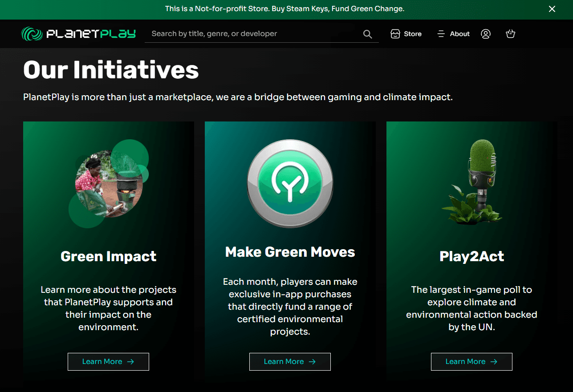Click the arrow in Green Impact's Learn More
This screenshot has height=392, width=573.
[x=130, y=362]
